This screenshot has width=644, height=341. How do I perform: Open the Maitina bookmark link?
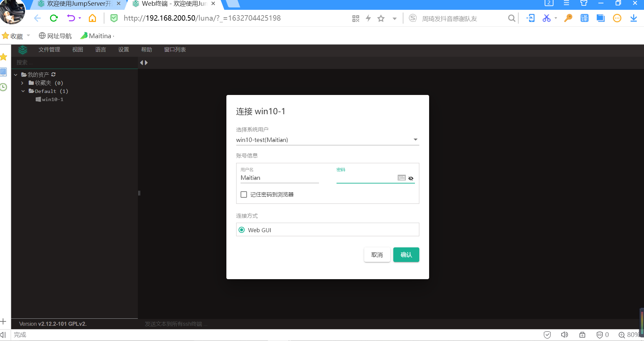tap(97, 36)
